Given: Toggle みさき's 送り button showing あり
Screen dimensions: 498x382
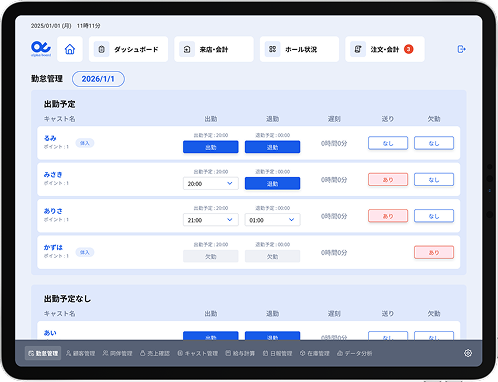Looking at the screenshot, I should click(388, 180).
